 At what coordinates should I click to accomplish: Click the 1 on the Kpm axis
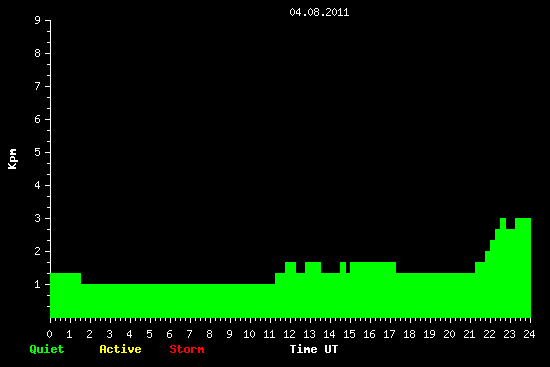pyautogui.click(x=38, y=284)
